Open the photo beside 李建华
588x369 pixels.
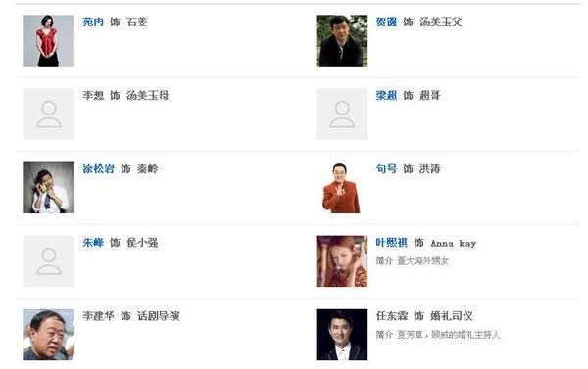pyautogui.click(x=49, y=335)
